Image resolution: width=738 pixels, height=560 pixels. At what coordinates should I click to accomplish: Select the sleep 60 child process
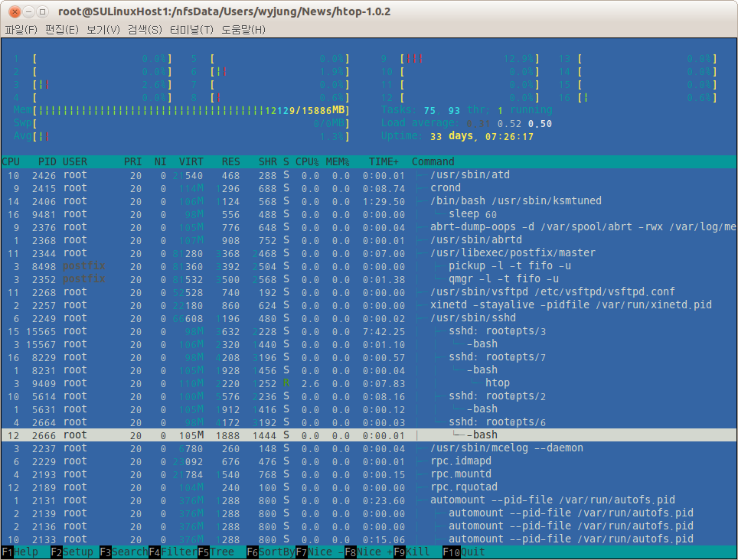tap(369, 214)
